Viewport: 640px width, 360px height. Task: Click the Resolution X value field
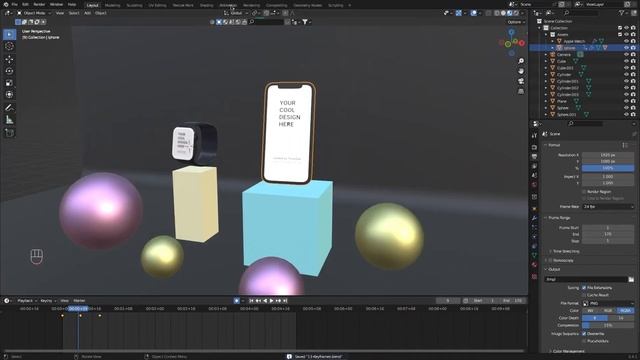[608, 155]
